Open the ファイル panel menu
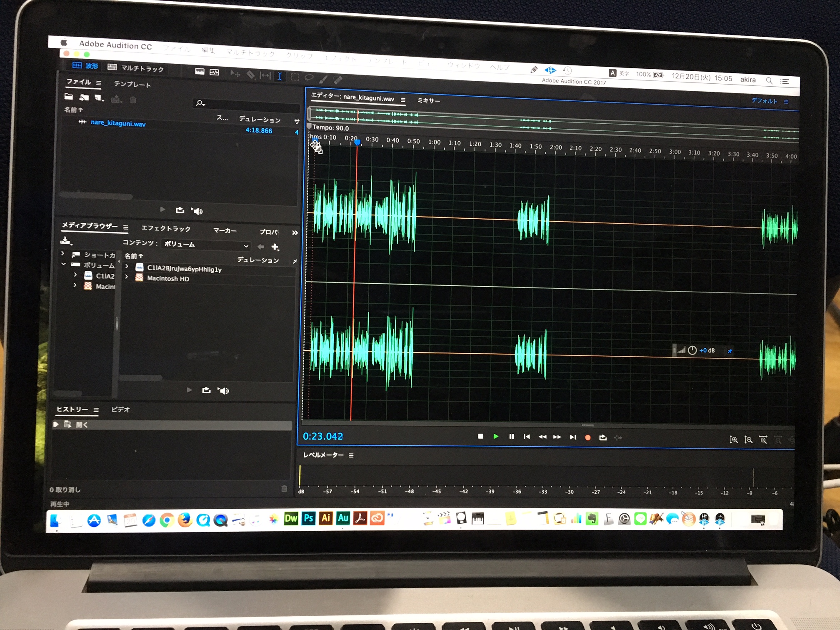Viewport: 840px width, 630px height. click(99, 83)
